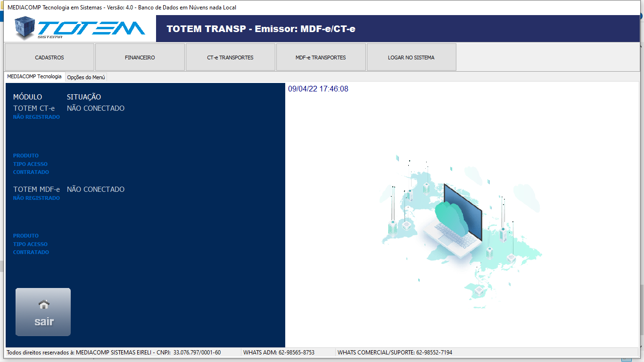Click the cloud laptop illustration

click(461, 231)
